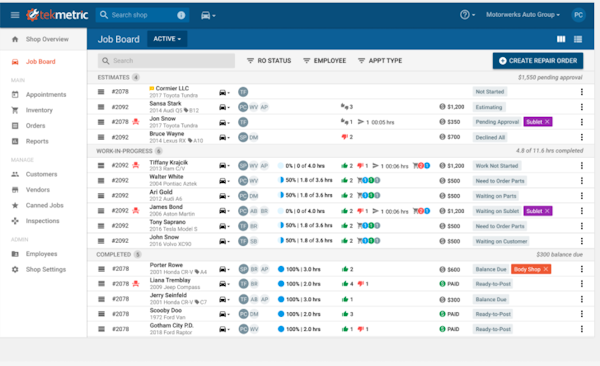The width and height of the screenshot is (600, 366).
Task: Click the 100% progress on Jerry Seinfeld row
Action: click(x=299, y=299)
